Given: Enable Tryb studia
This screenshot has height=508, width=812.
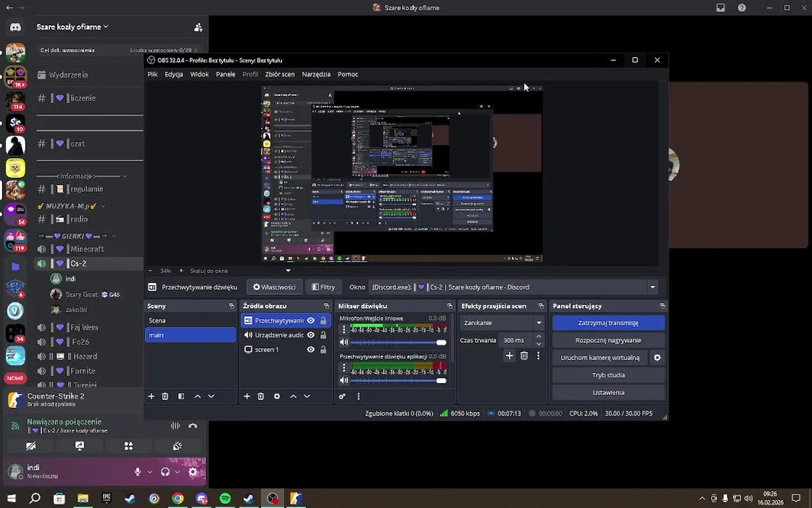Looking at the screenshot, I should [608, 375].
